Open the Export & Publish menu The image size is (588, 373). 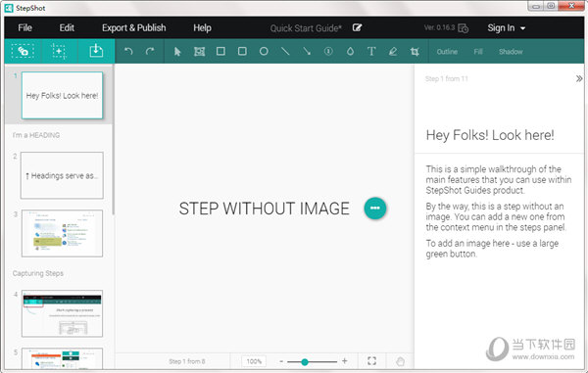coord(134,27)
